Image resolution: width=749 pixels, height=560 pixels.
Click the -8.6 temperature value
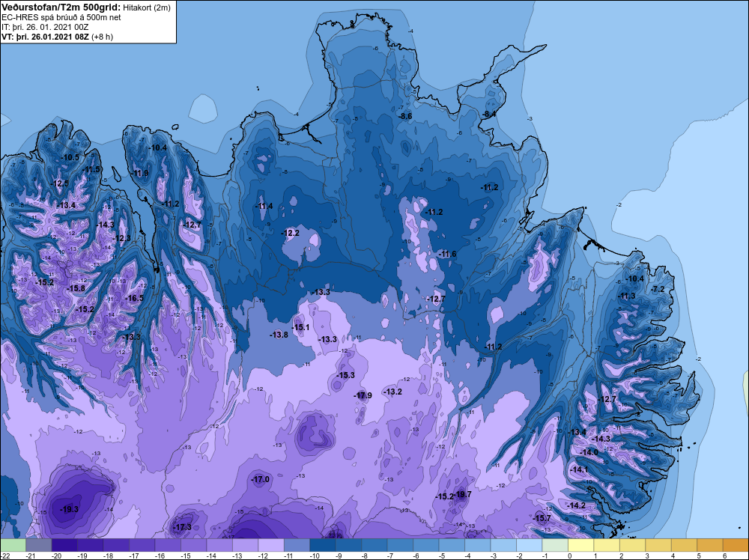405,116
